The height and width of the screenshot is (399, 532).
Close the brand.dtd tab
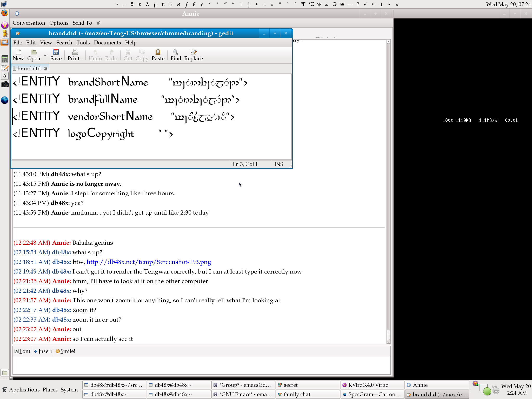(46, 69)
